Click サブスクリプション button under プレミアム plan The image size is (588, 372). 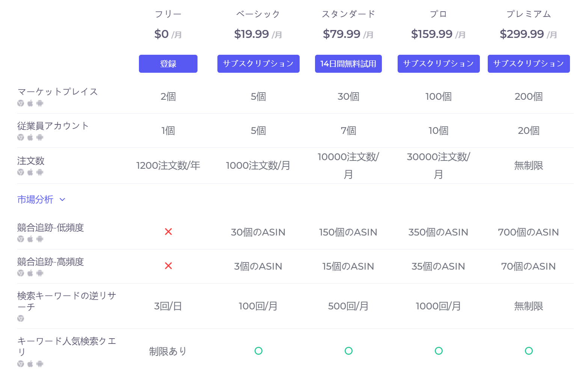coord(529,64)
